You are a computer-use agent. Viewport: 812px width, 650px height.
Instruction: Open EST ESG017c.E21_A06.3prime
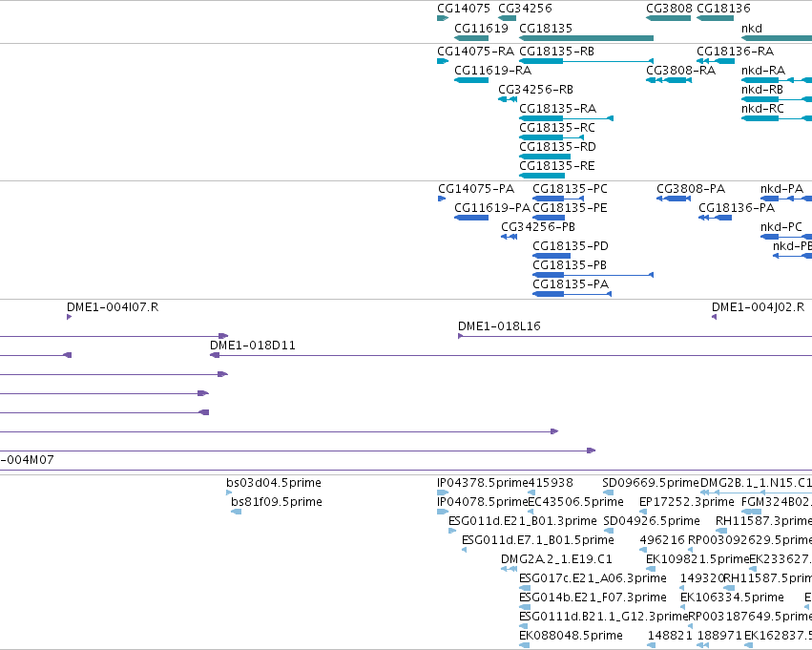click(593, 579)
